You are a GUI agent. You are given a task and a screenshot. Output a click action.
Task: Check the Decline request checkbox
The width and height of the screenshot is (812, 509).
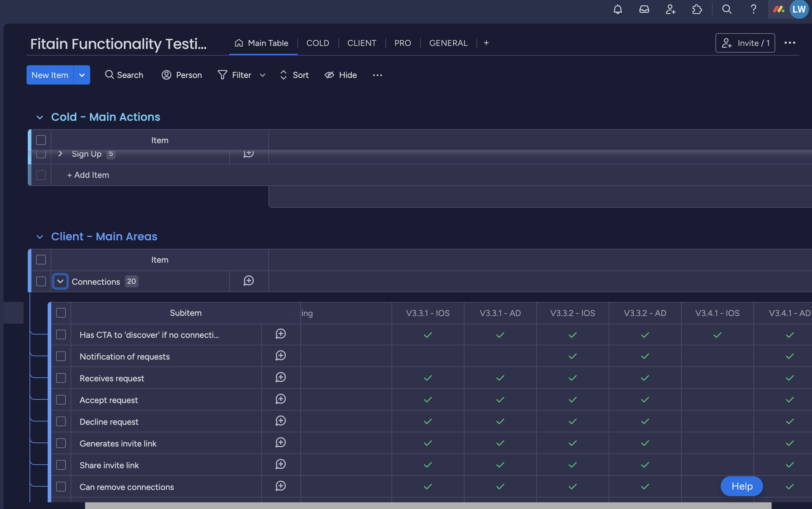tap(61, 422)
